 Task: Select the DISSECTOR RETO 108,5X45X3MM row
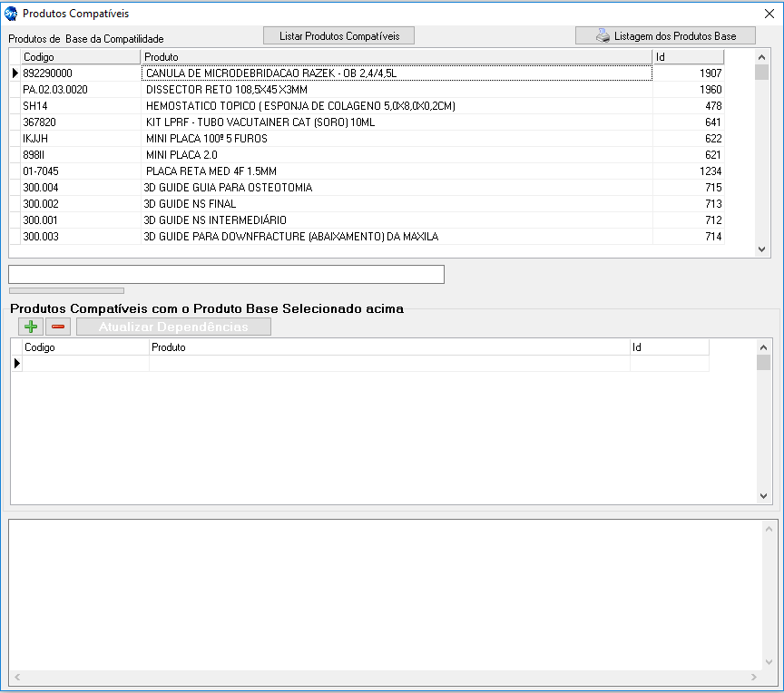click(x=227, y=90)
